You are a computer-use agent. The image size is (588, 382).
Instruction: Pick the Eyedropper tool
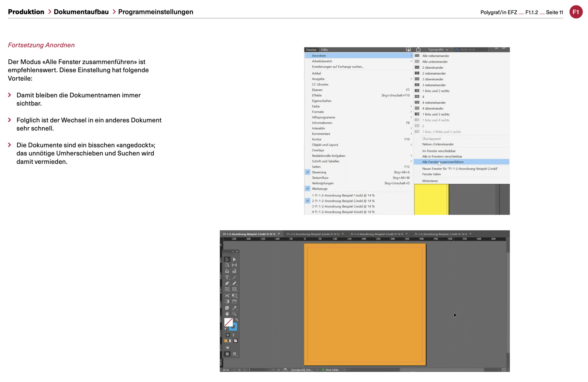pos(234,308)
